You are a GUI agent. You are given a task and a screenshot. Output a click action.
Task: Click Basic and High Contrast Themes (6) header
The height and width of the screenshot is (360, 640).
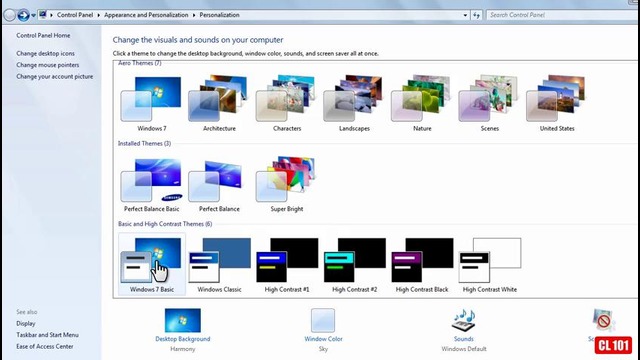165,224
